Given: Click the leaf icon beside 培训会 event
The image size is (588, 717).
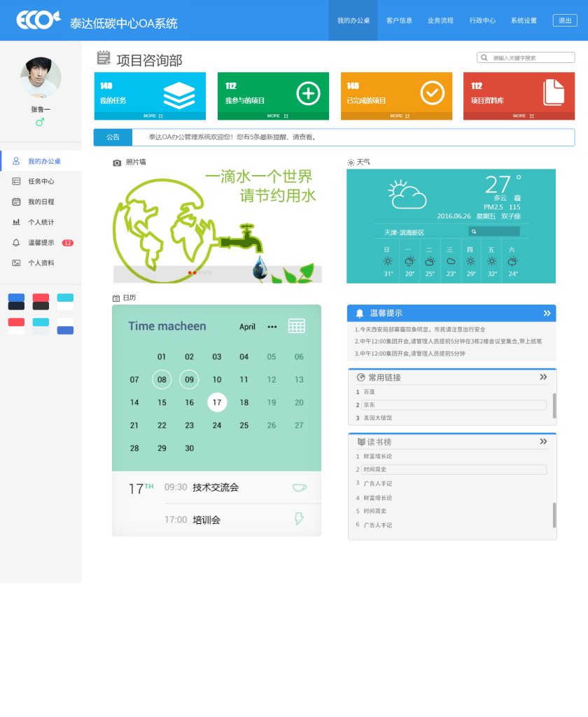Looking at the screenshot, I should pyautogui.click(x=299, y=518).
